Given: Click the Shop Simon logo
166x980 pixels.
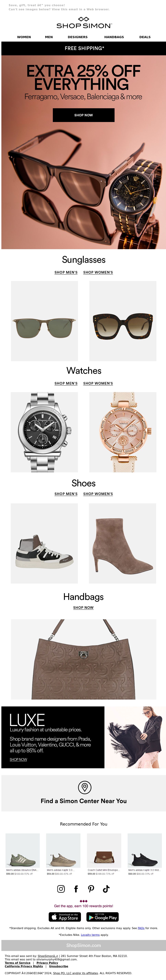Looking at the screenshot, I should 84,23.
